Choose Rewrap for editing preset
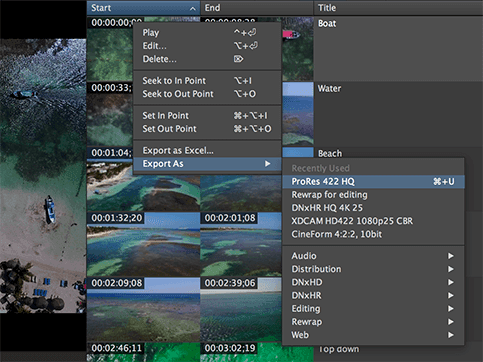 click(373, 195)
